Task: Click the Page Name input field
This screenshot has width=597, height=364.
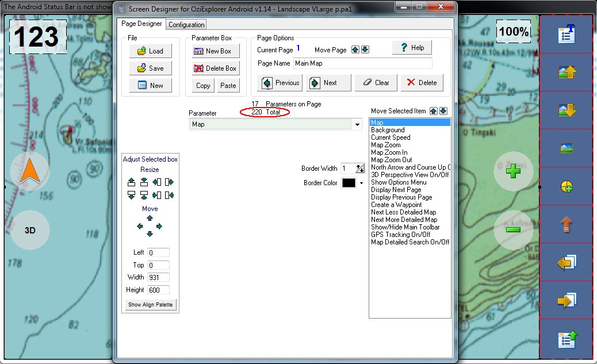Action: [362, 63]
